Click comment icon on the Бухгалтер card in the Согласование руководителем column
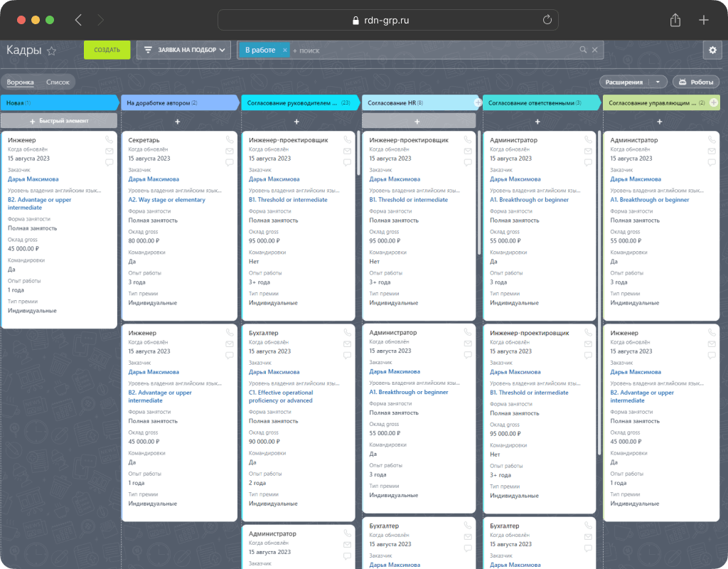The height and width of the screenshot is (569, 728). coord(347,356)
